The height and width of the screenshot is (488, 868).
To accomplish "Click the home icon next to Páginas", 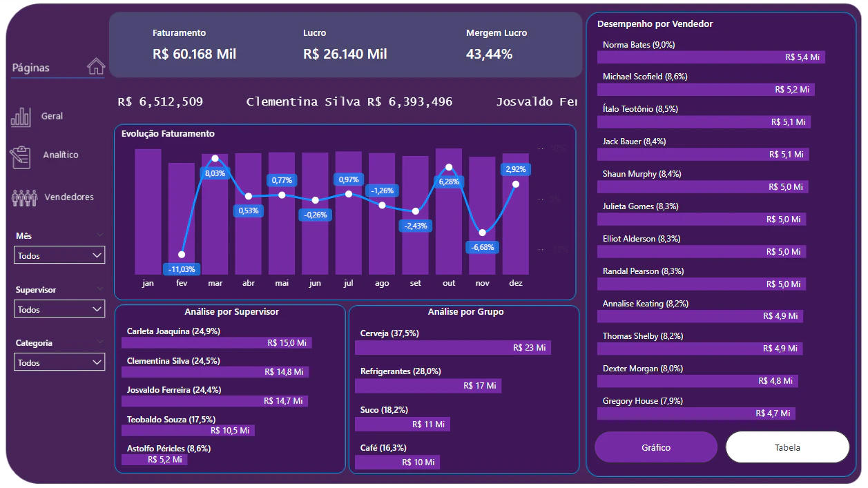I will [96, 66].
